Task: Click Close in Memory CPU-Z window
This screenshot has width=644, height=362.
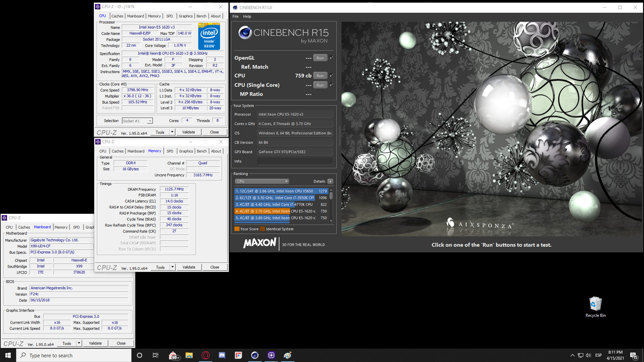Action: [x=215, y=267]
